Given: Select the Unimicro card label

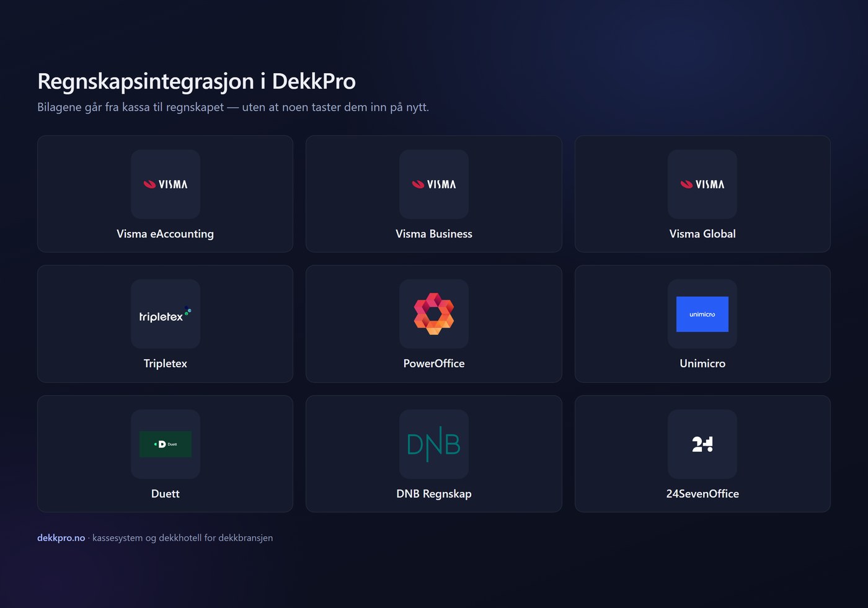Looking at the screenshot, I should tap(702, 364).
